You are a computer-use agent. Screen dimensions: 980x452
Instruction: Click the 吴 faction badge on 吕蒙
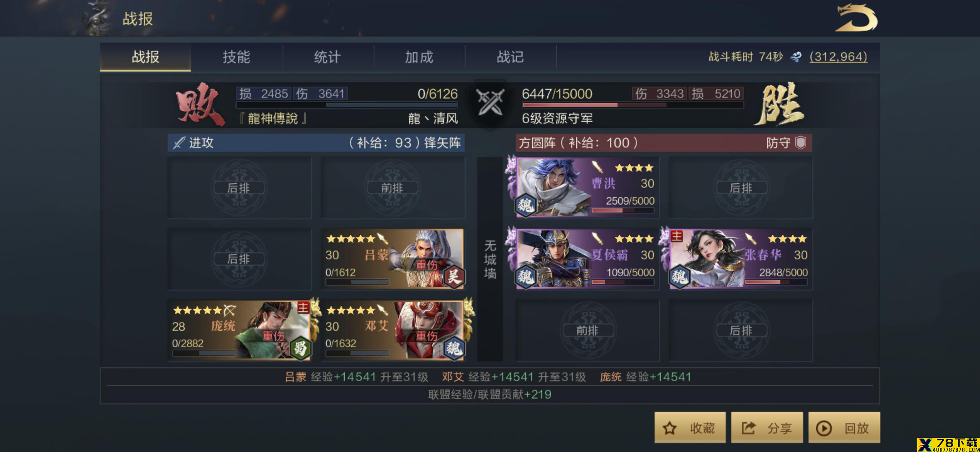pos(454,277)
